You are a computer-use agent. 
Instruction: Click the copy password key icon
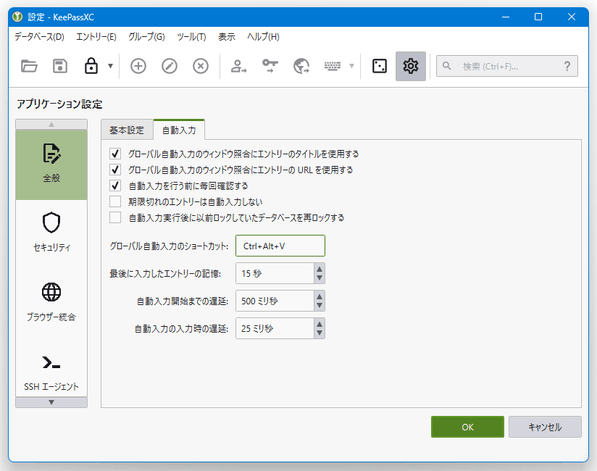pyautogui.click(x=270, y=66)
